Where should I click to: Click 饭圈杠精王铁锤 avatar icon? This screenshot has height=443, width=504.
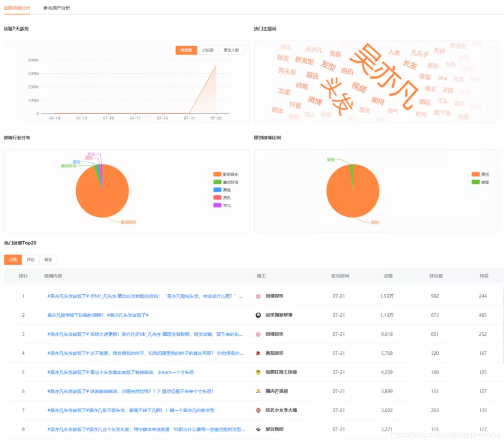point(258,372)
